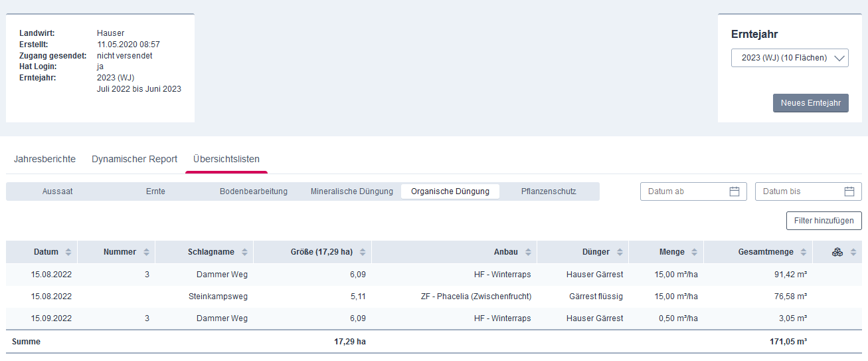Open the Dynamischer Report tab
The width and height of the screenshot is (868, 361).
pyautogui.click(x=134, y=160)
